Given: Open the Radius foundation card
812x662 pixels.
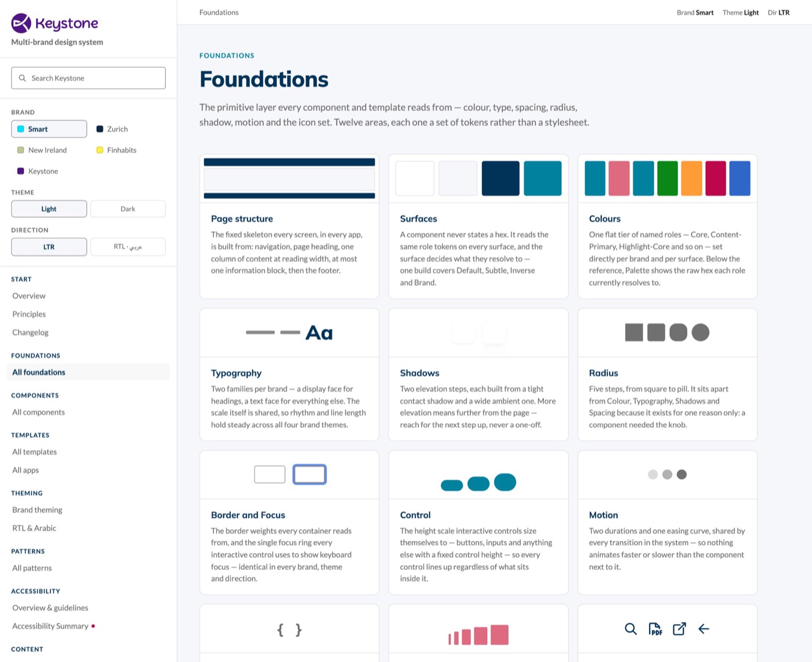Looking at the screenshot, I should (x=668, y=374).
